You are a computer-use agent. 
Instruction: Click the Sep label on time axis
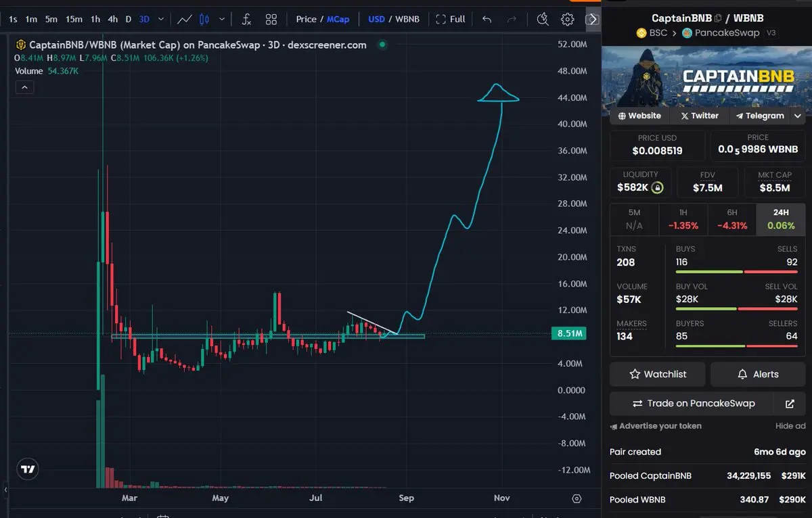pos(406,498)
